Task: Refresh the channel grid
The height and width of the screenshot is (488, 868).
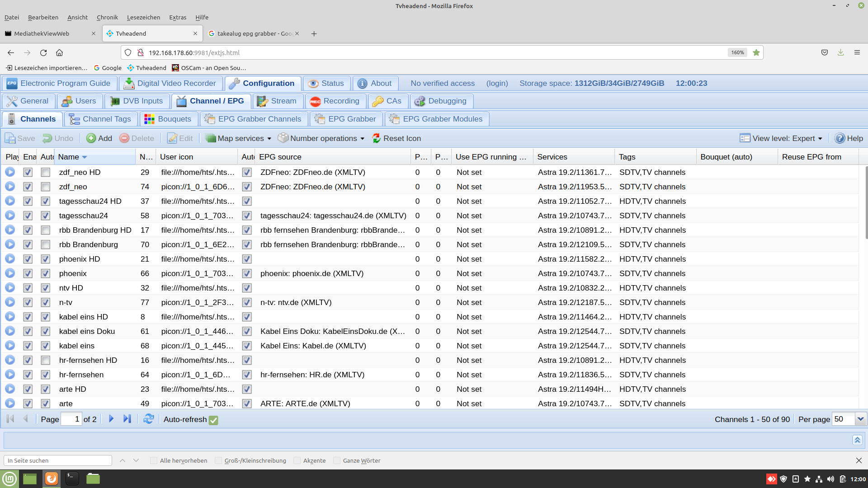Action: (x=148, y=419)
